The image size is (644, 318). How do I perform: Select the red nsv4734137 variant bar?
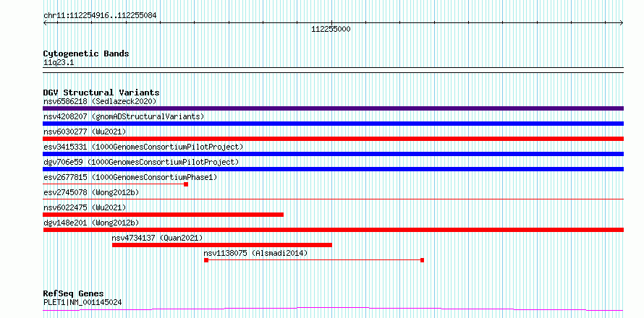tap(222, 245)
